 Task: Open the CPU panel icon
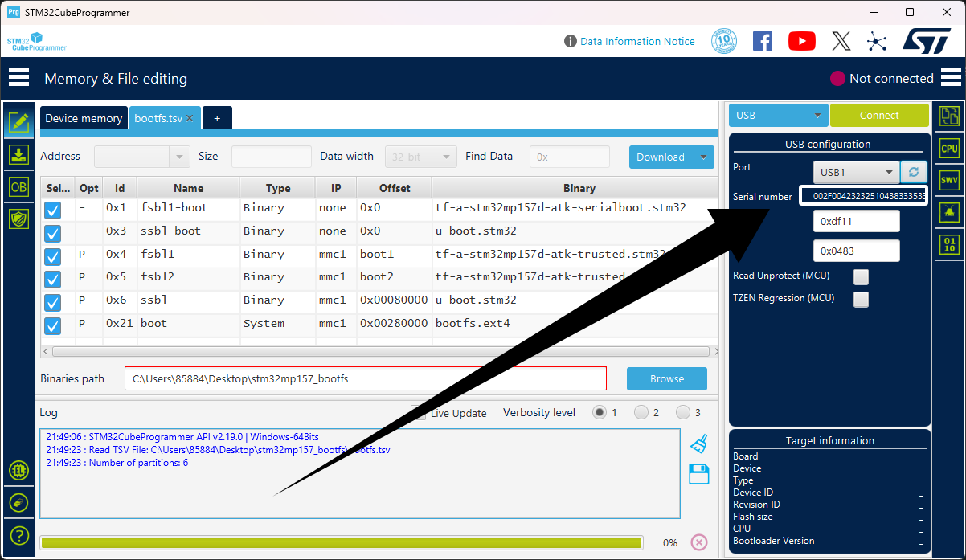949,149
